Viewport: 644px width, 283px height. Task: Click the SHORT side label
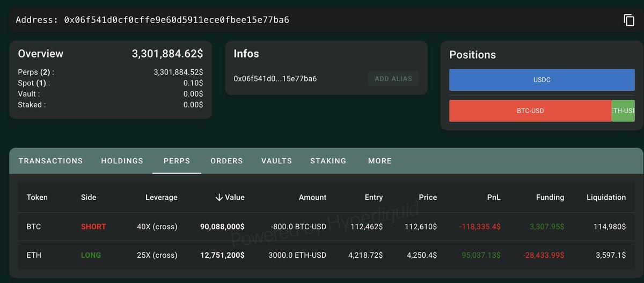coord(93,227)
